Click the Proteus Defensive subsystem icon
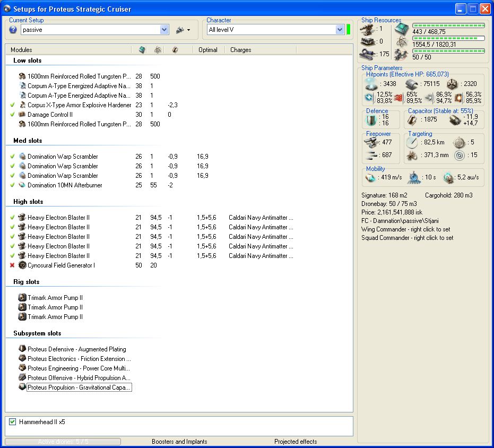The image size is (494, 448). (22, 349)
